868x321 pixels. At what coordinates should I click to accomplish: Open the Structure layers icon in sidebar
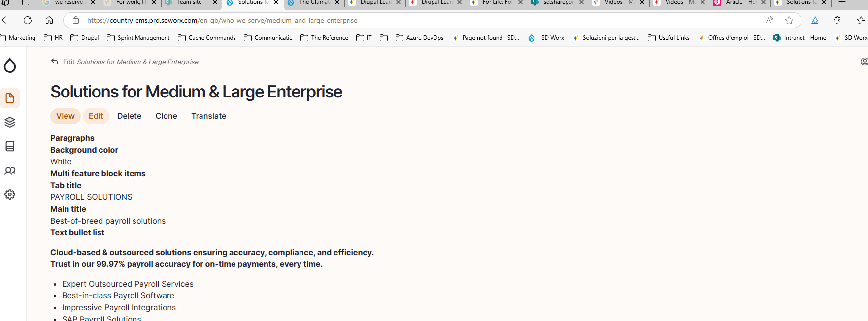[10, 122]
